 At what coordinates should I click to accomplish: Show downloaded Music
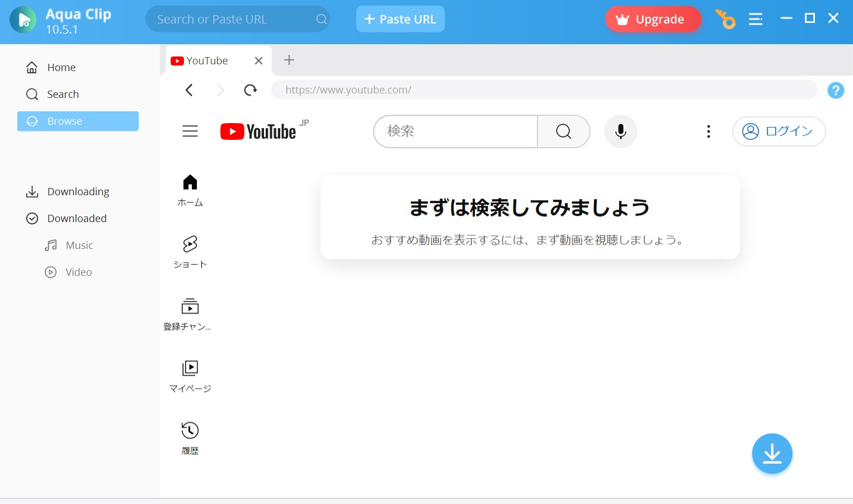pos(69,246)
